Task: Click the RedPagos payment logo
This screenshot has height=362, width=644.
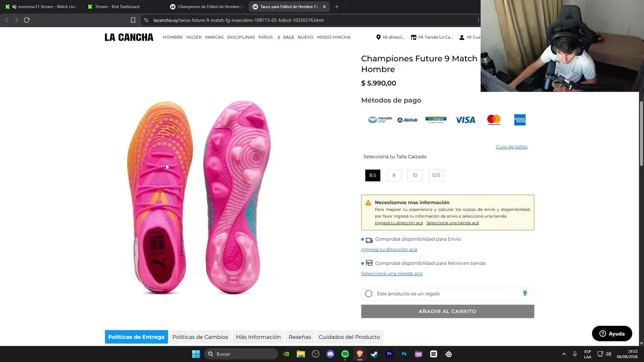Action: pyautogui.click(x=436, y=120)
